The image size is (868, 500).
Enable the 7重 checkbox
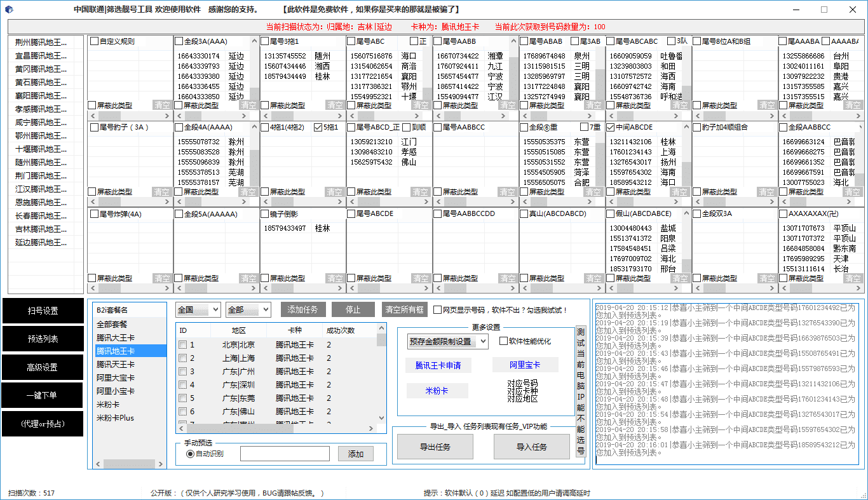click(584, 127)
